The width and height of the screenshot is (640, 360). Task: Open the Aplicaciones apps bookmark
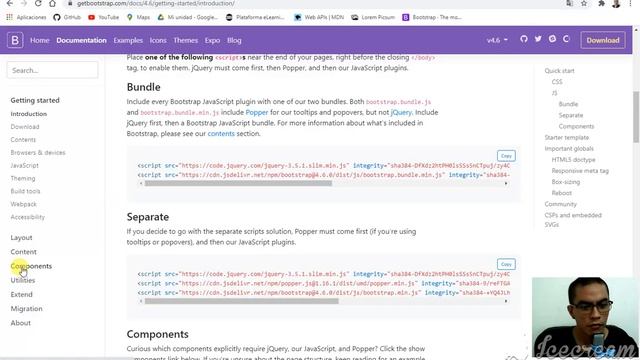[x=26, y=17]
